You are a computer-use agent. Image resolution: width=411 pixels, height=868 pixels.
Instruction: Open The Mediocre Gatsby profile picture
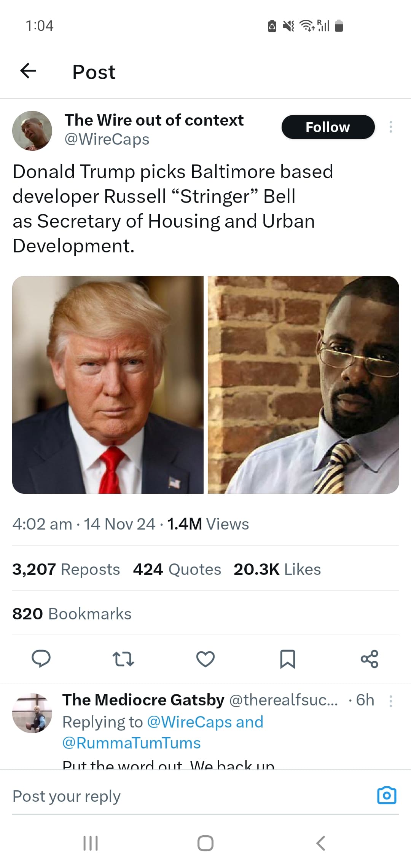click(x=32, y=713)
